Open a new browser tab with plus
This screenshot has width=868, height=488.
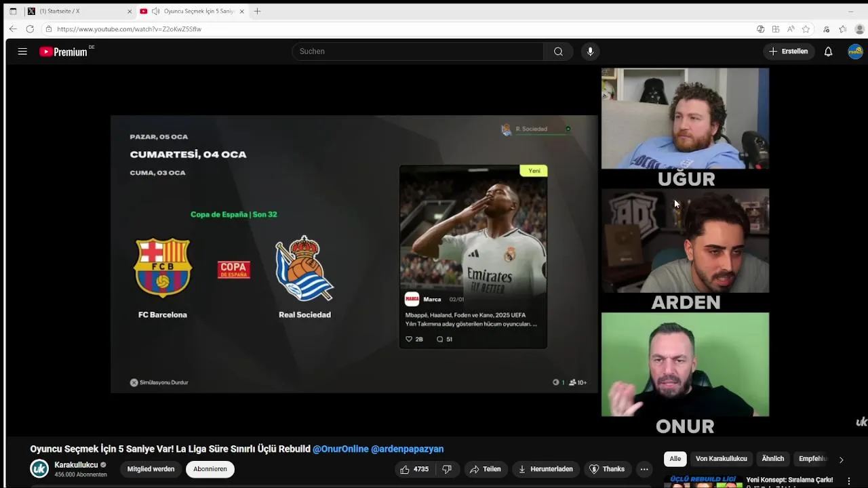(257, 11)
